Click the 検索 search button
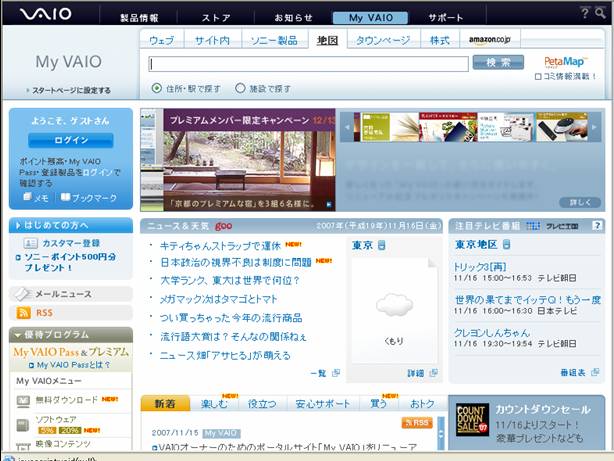Screen dimensions: 614x461 498,63
